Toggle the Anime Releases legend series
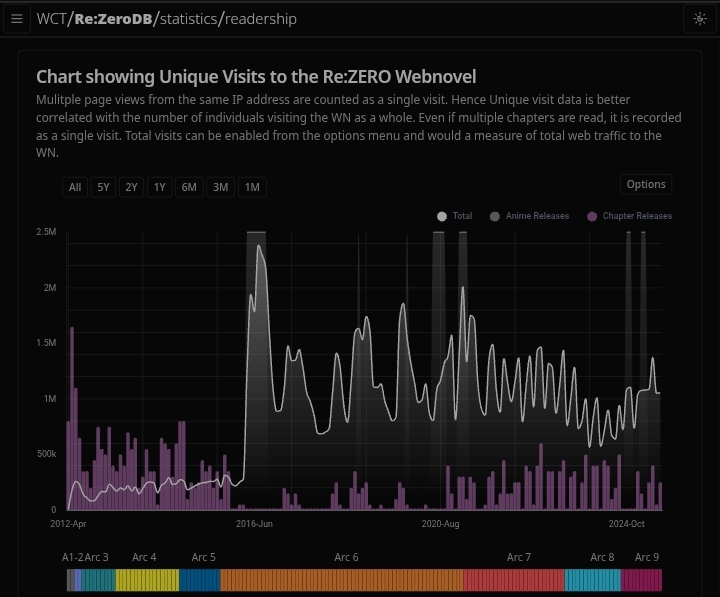The image size is (720, 597). [x=529, y=216]
